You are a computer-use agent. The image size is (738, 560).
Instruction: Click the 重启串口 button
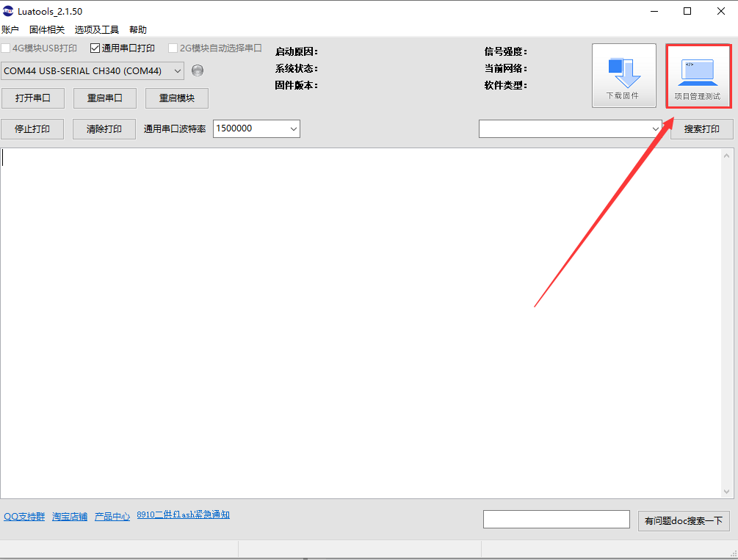tap(104, 98)
